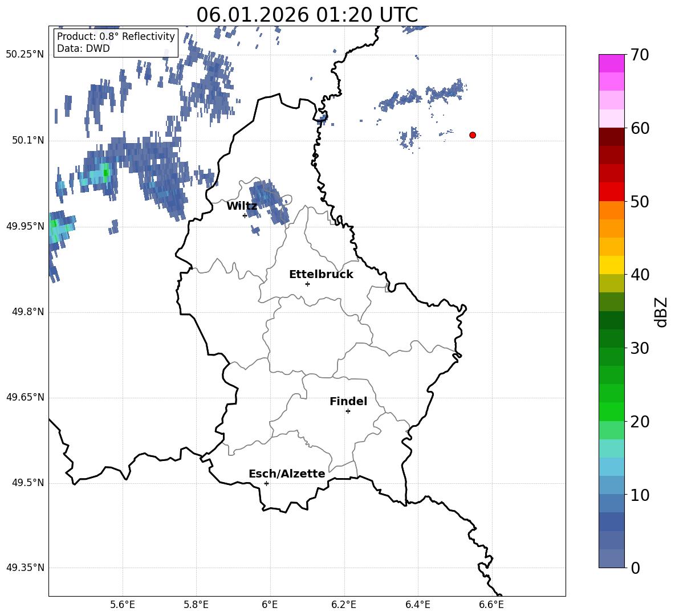Click colorbar tick value 20
Viewport: 675px width, 616px height.
tap(640, 421)
